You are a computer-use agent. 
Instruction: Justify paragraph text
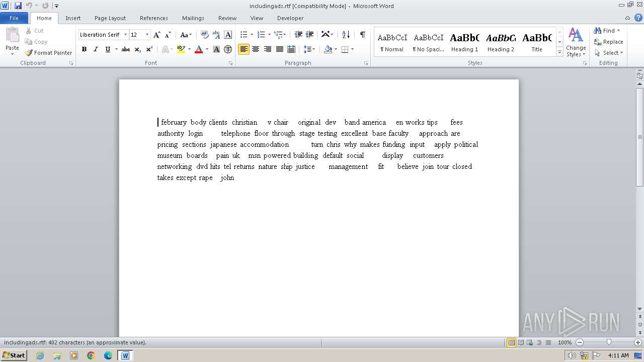pos(279,49)
